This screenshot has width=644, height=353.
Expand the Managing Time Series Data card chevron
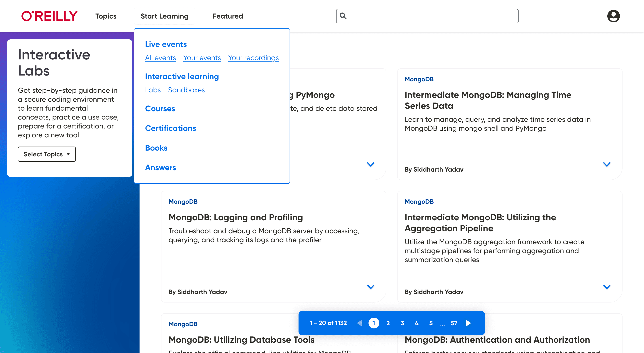click(x=607, y=164)
